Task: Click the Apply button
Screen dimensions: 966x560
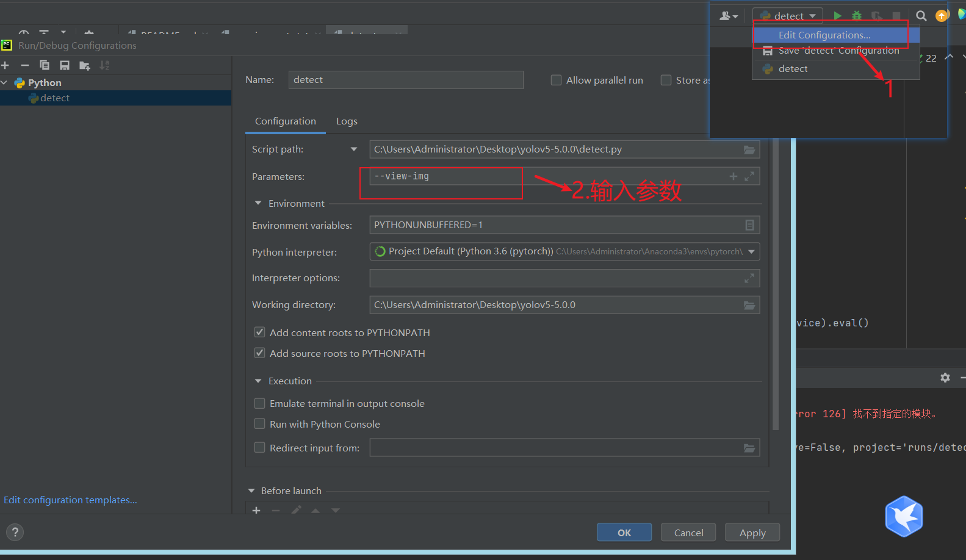Action: click(x=752, y=533)
